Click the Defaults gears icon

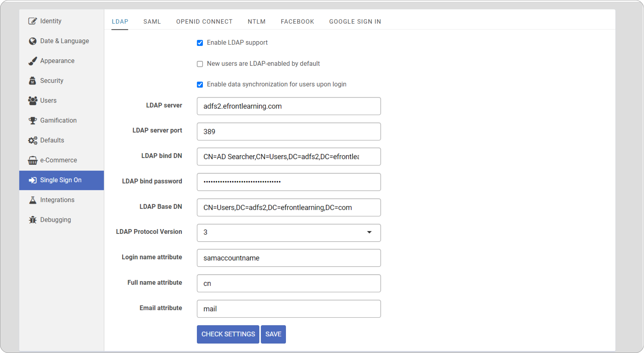(x=32, y=140)
